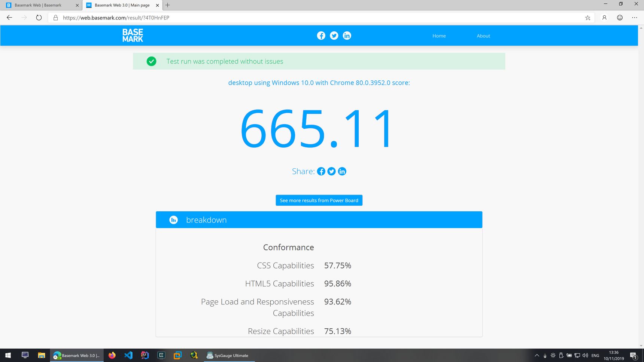This screenshot has height=362, width=644.
Task: Open the Home nav link
Action: (x=439, y=36)
